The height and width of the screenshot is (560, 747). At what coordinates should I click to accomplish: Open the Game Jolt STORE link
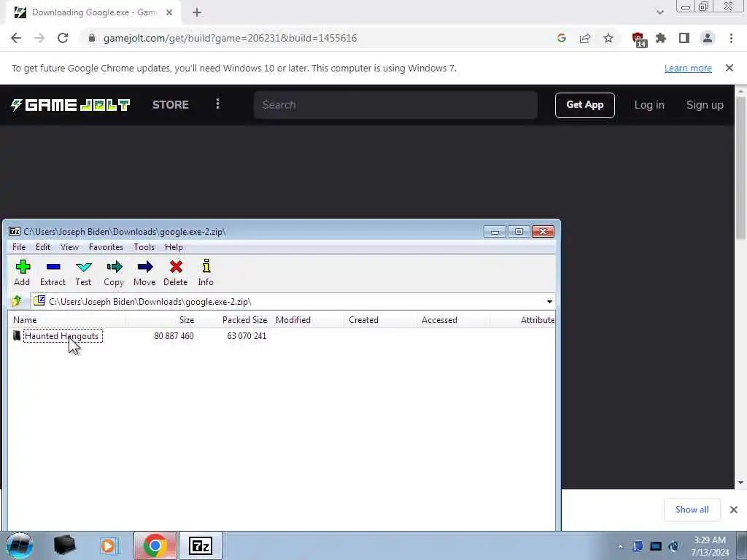170,105
